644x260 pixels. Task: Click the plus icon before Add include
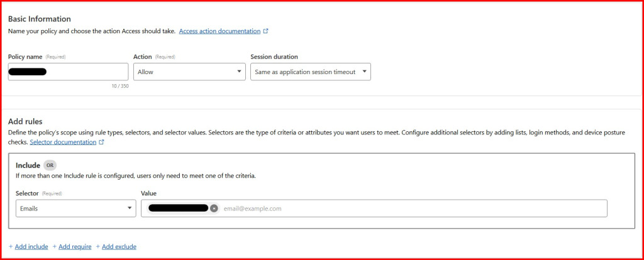pyautogui.click(x=11, y=247)
